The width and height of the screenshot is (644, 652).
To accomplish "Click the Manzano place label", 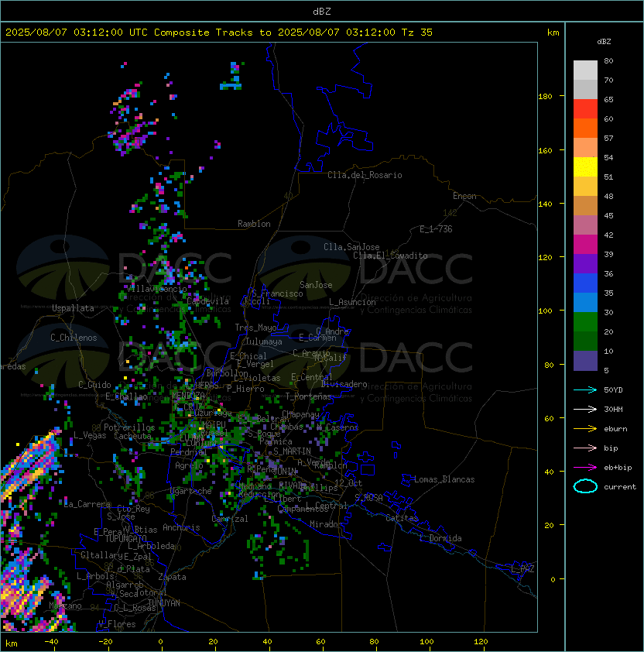I will coord(65,606).
